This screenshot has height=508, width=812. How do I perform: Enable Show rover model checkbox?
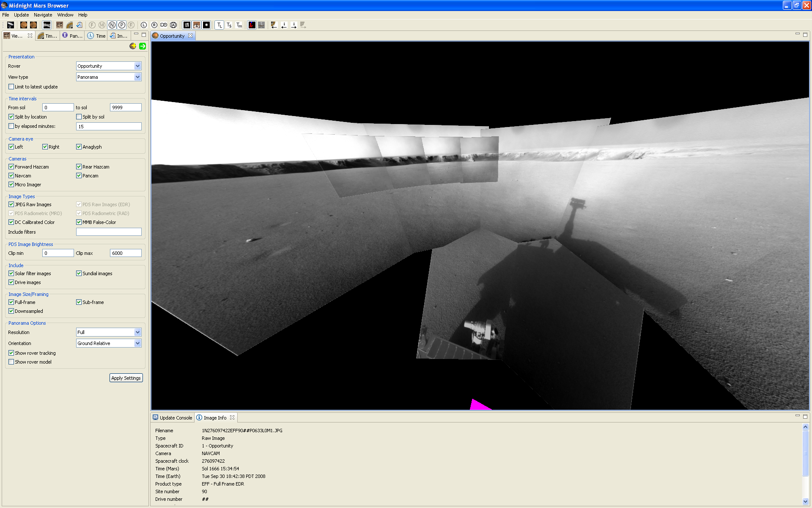pyautogui.click(x=11, y=362)
